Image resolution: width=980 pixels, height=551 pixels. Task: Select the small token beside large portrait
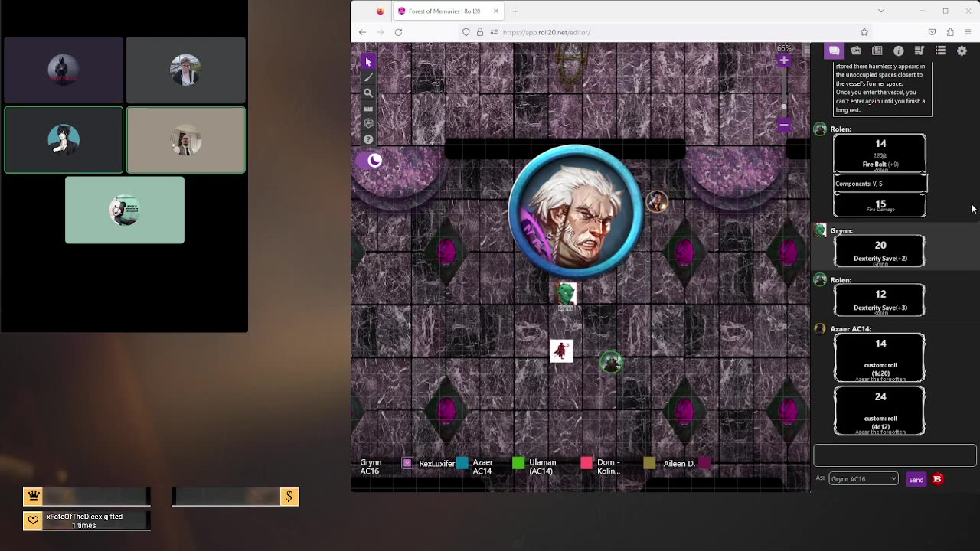(x=656, y=201)
